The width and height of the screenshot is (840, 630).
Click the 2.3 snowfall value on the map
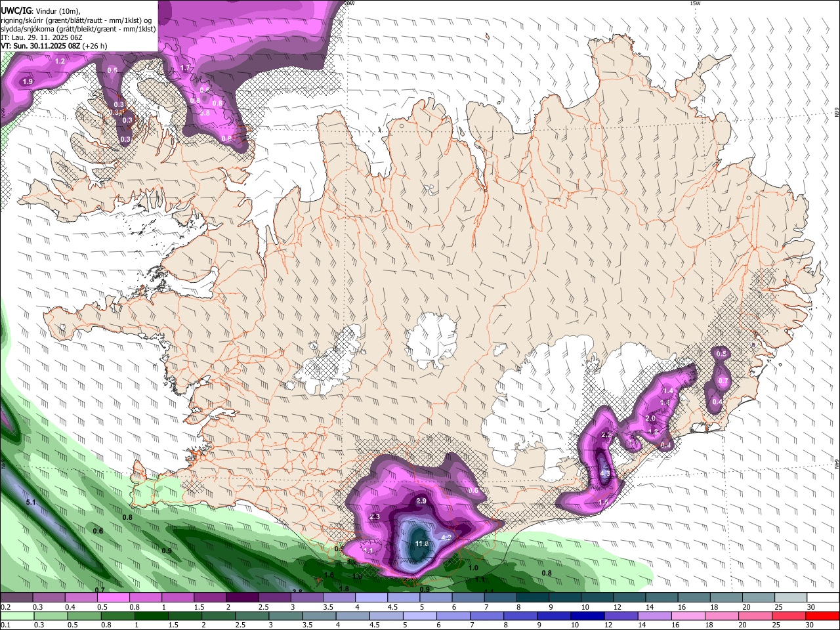click(x=375, y=517)
